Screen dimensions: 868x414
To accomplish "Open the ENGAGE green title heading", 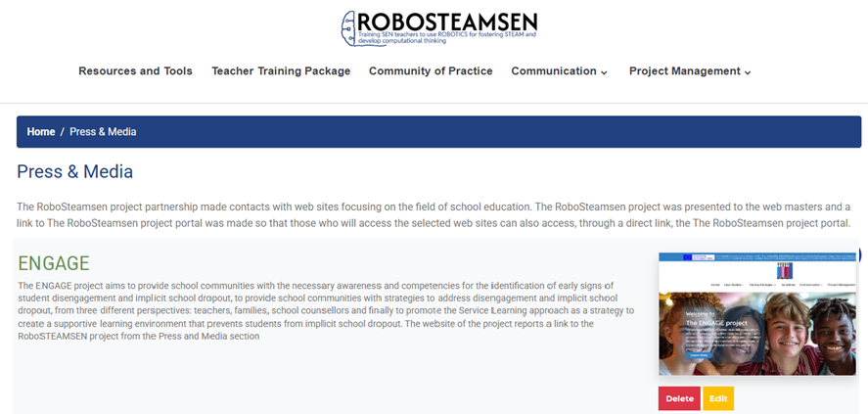I will (x=54, y=263).
